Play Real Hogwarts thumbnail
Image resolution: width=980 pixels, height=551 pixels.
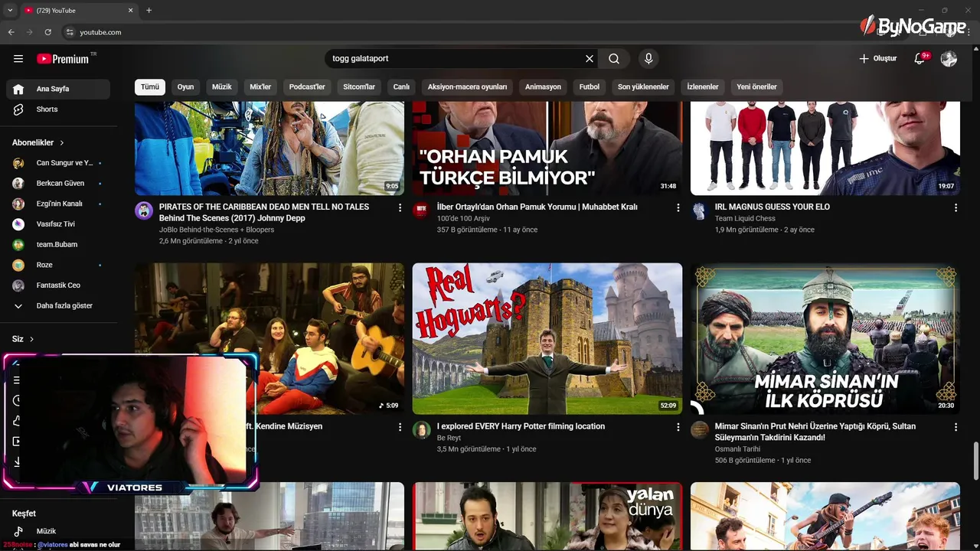pos(547,339)
